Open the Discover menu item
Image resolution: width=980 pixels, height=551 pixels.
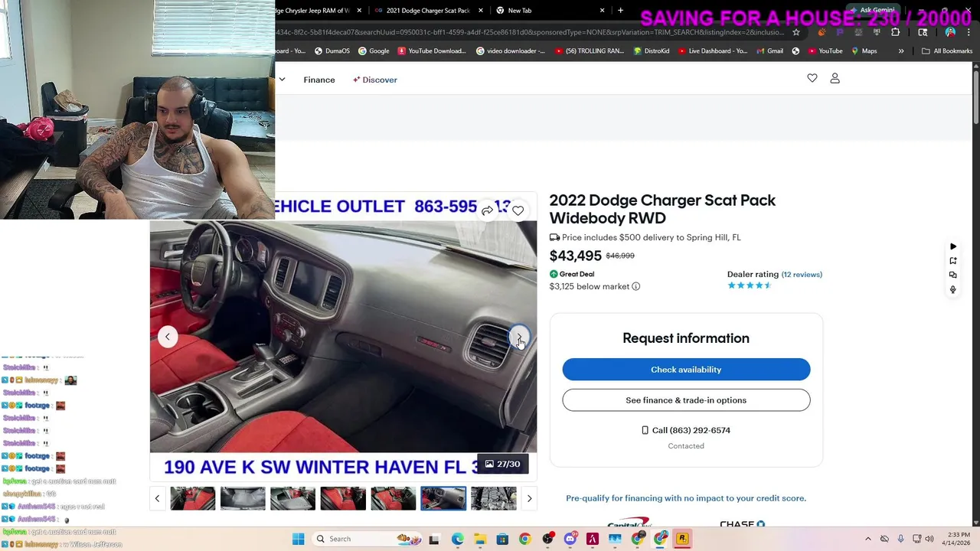(x=374, y=80)
